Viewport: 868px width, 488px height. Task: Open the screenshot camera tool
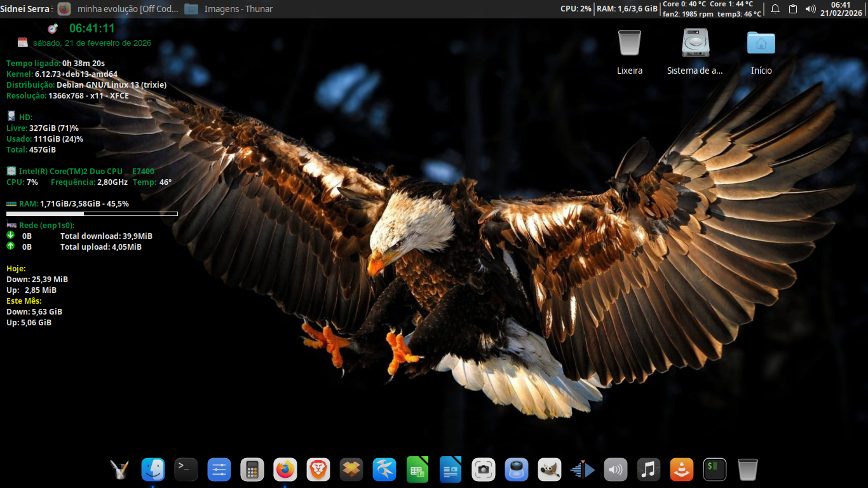tap(484, 470)
